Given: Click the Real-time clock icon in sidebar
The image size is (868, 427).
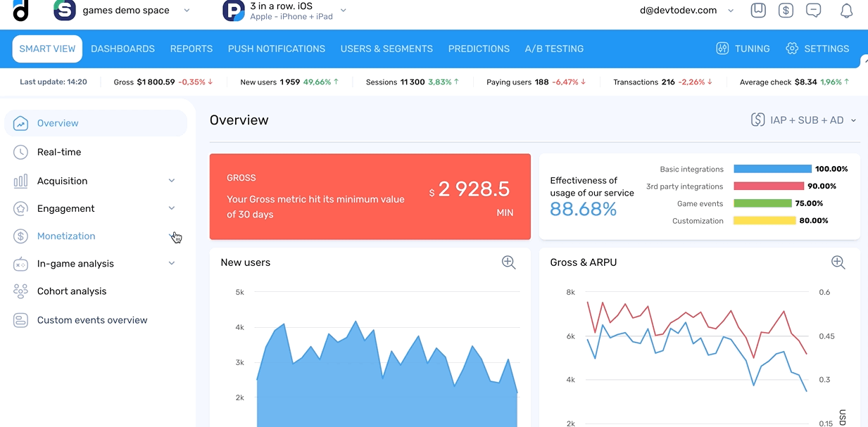Looking at the screenshot, I should point(20,152).
